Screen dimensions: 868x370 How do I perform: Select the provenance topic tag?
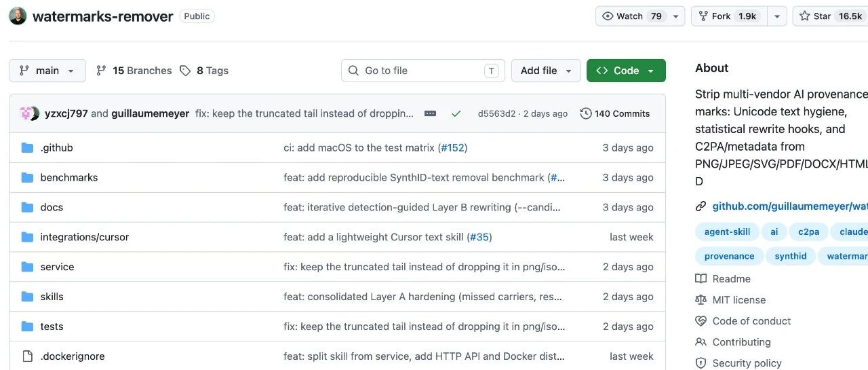tap(729, 257)
